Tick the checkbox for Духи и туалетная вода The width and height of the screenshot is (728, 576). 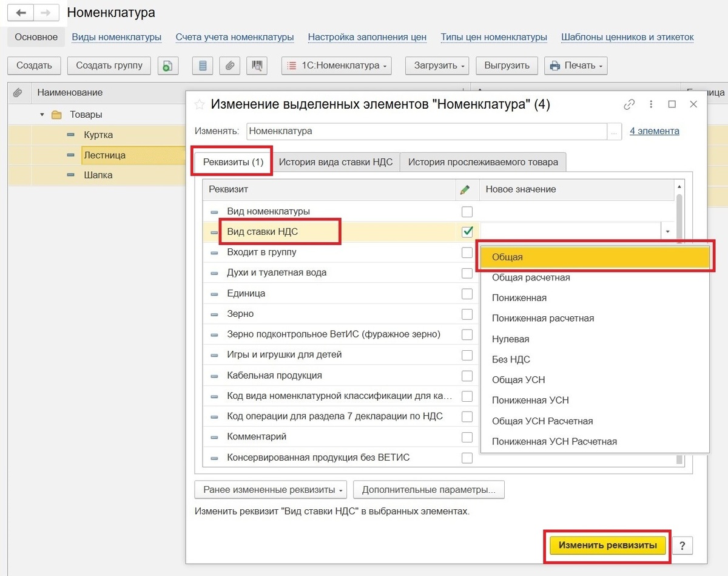click(467, 273)
